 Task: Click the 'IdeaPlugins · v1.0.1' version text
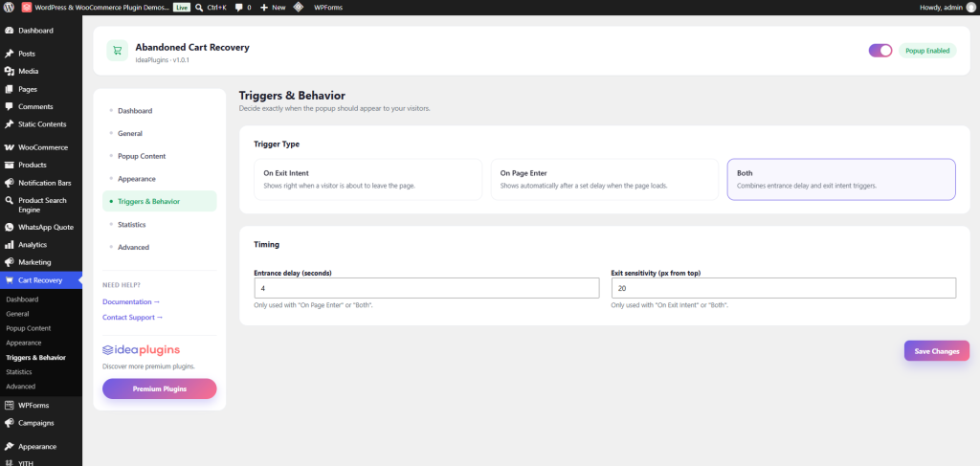click(162, 60)
